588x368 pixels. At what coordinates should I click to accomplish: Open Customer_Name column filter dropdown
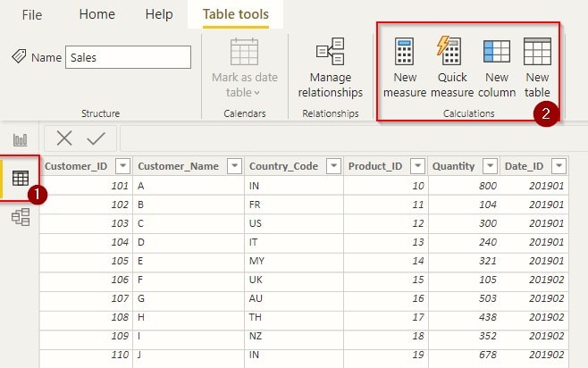(234, 166)
